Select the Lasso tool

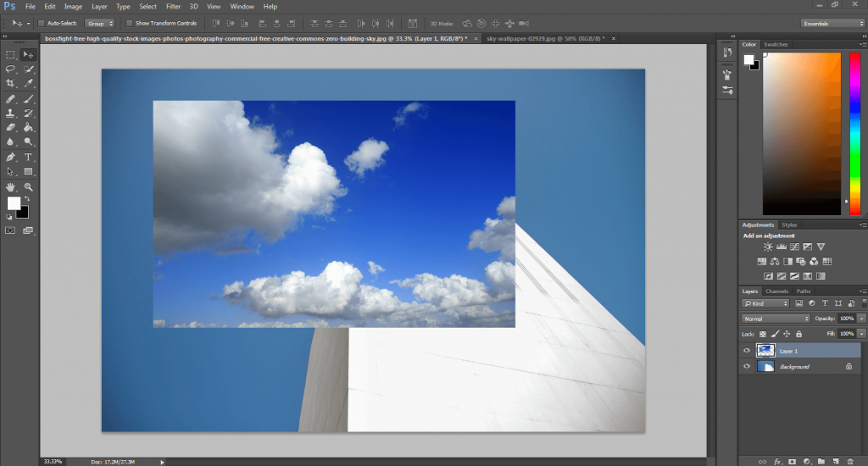click(10, 69)
